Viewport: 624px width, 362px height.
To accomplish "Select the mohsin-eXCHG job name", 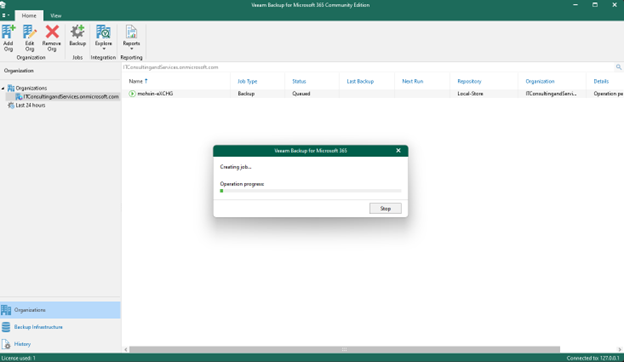I will [x=155, y=94].
